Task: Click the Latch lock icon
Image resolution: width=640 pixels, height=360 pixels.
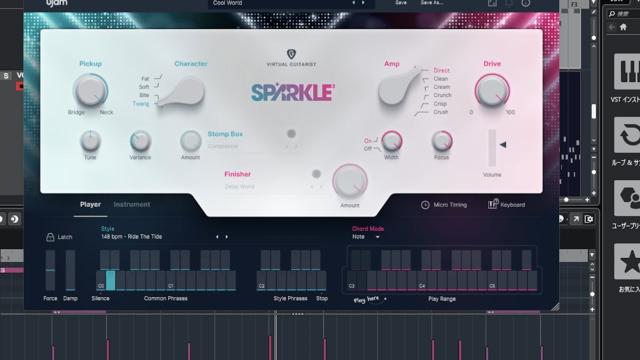Action: [x=50, y=237]
